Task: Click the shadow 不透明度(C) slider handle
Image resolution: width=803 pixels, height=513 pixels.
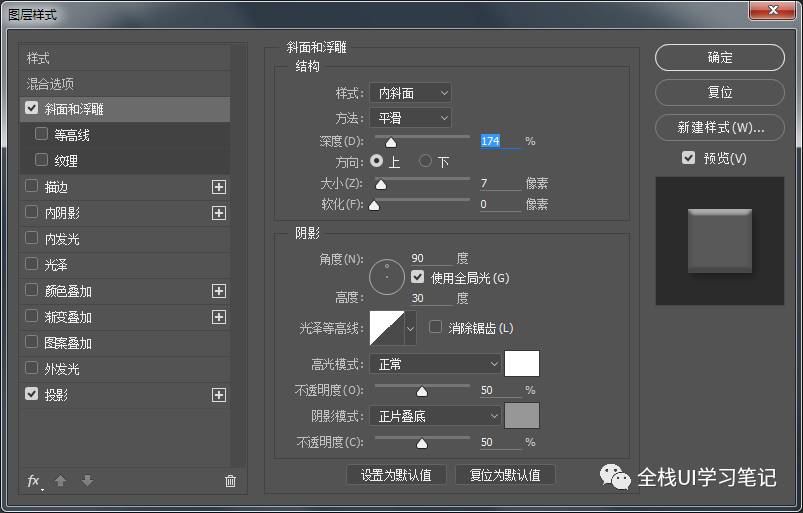Action: pos(422,443)
